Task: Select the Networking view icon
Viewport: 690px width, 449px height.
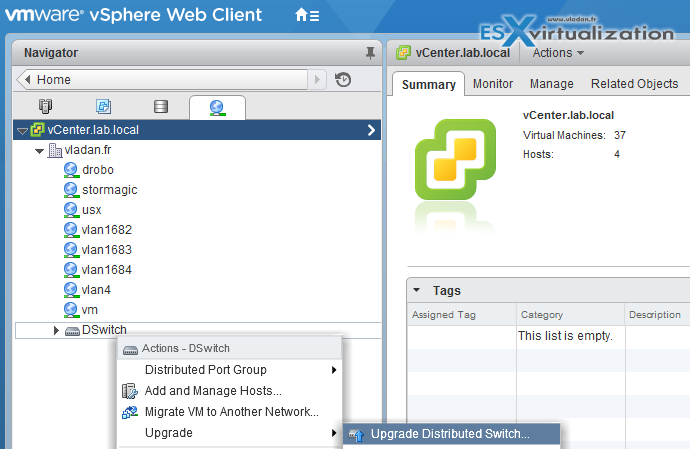Action: coord(217,107)
